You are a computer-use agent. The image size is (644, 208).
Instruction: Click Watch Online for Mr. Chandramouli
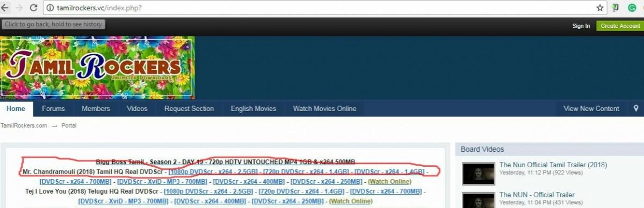tap(389, 181)
